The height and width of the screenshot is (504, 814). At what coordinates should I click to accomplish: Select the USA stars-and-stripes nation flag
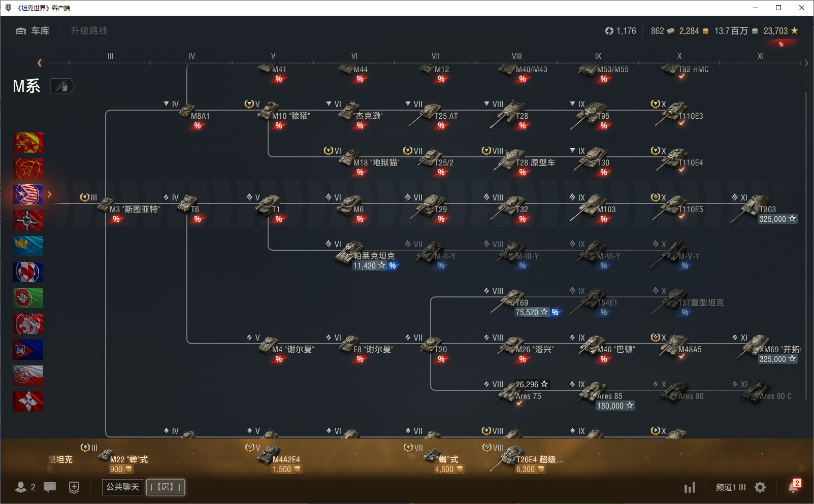coord(28,194)
